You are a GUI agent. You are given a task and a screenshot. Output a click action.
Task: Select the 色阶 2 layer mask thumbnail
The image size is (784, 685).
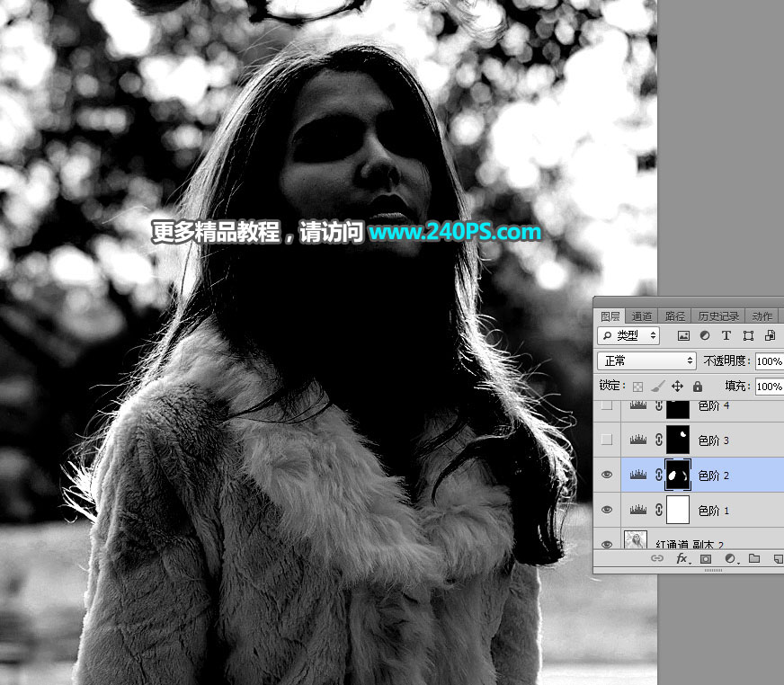677,475
